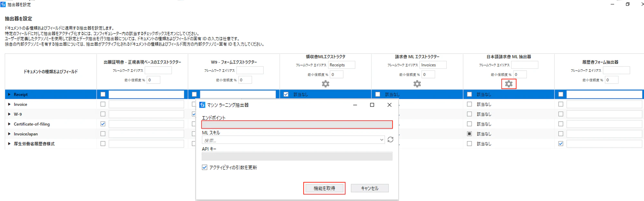Toggle InvoiceJapan checkbox under 出願証明書 regex extractor

click(x=103, y=134)
